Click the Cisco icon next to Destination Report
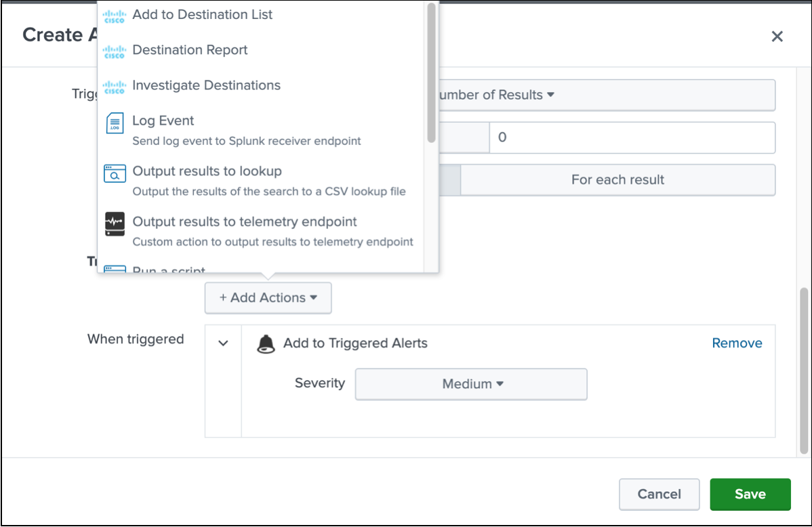The height and width of the screenshot is (527, 812). click(115, 51)
